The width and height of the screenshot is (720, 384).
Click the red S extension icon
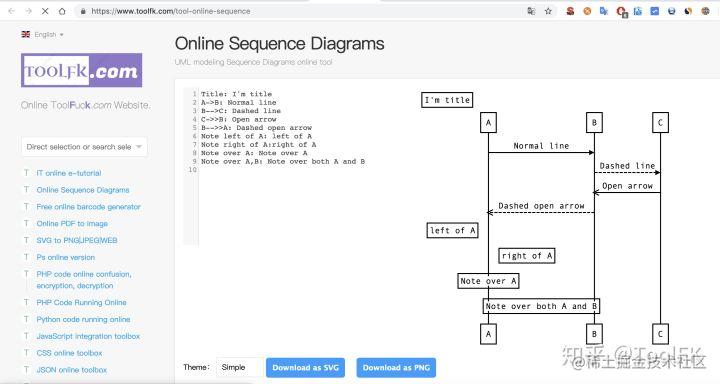tap(570, 11)
